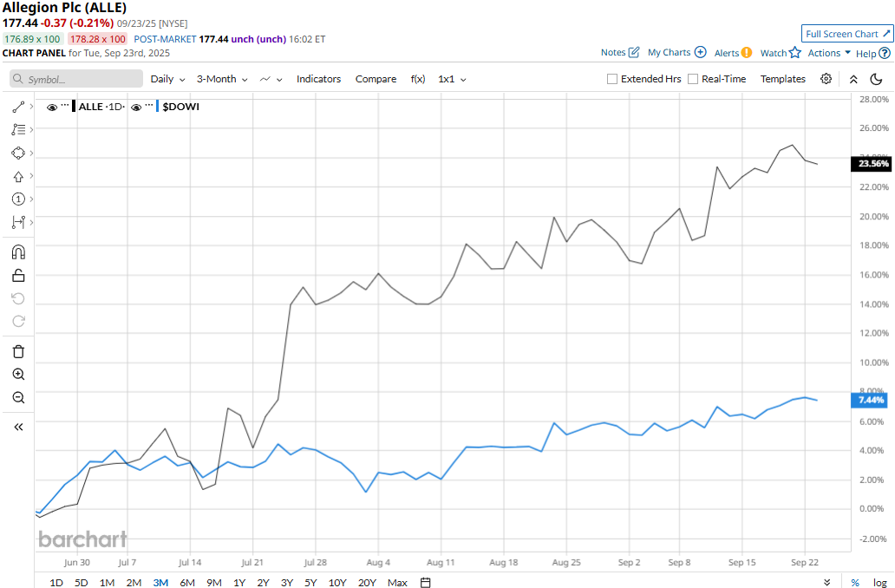
Task: Open the date range calendar picker
Action: pyautogui.click(x=425, y=582)
